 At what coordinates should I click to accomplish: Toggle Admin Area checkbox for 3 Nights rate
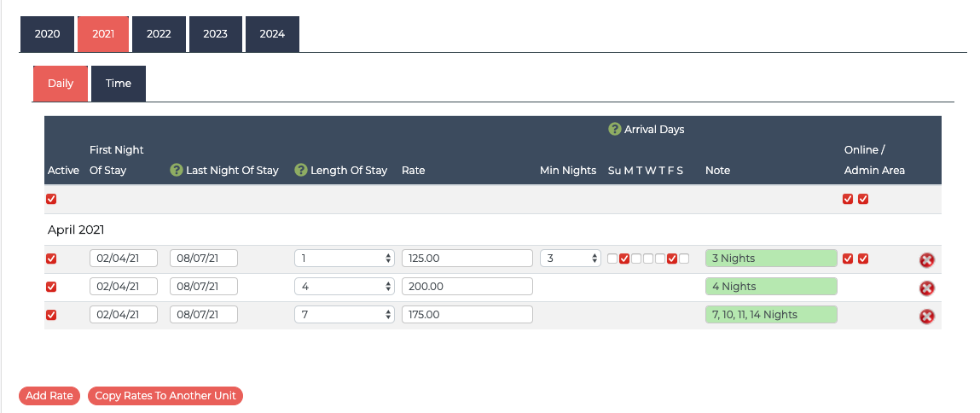pos(863,259)
